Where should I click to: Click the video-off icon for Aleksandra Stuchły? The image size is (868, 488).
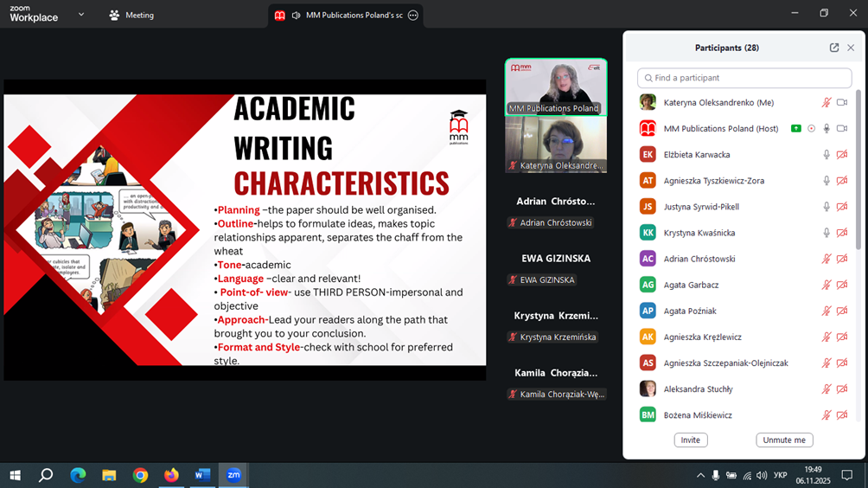tap(842, 389)
